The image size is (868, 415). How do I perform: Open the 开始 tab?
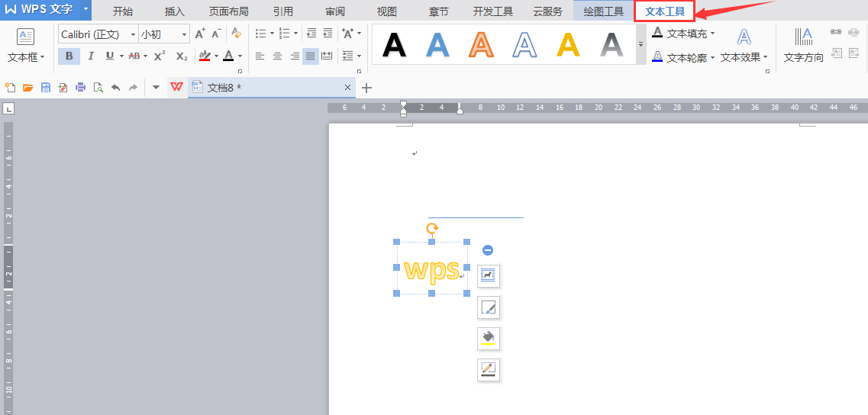(122, 11)
